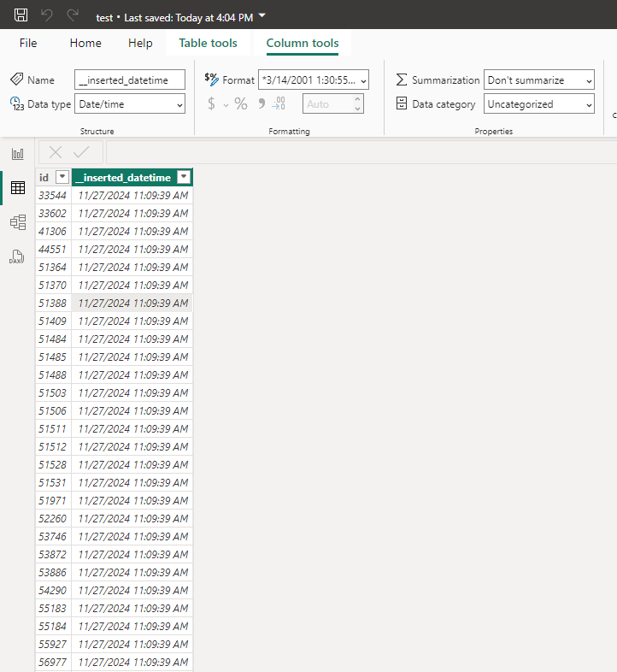Select the datetime cell in row 51531
The height and width of the screenshot is (672, 617).
(132, 483)
